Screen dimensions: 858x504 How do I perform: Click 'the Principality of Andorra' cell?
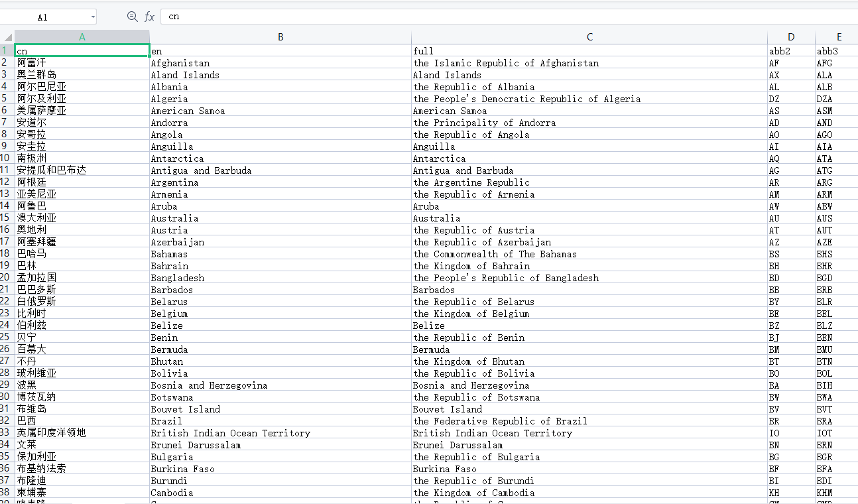coord(589,123)
